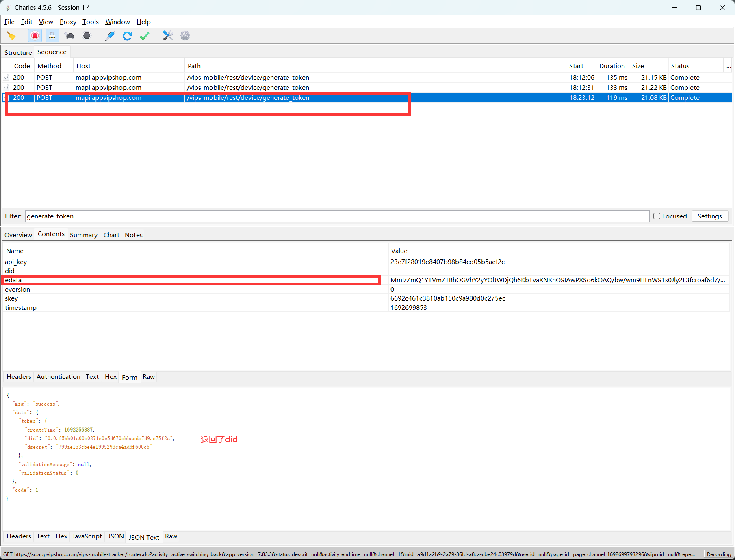The height and width of the screenshot is (560, 735).
Task: Select the request started at 18:12:31
Action: [366, 87]
